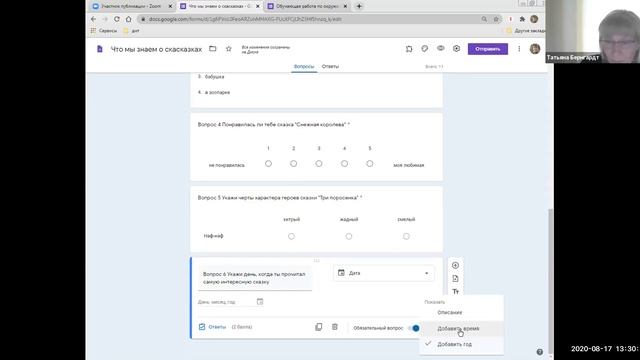
Task: Open the Дата question type dropdown
Action: click(x=384, y=273)
